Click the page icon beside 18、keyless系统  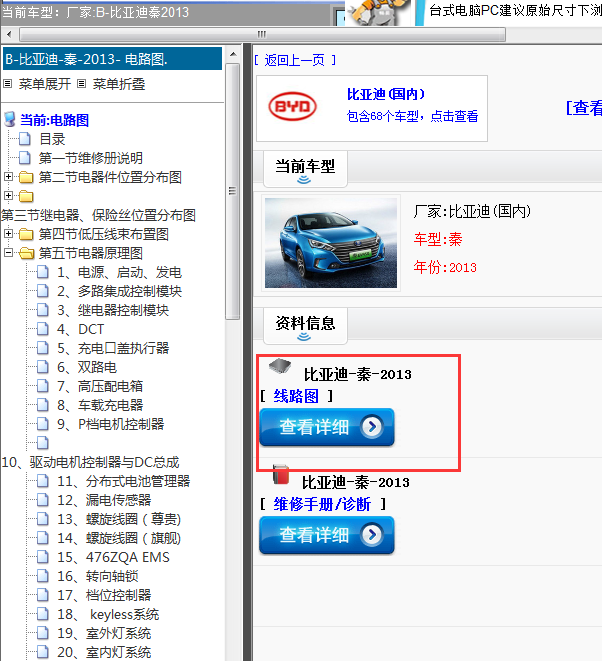(43, 614)
